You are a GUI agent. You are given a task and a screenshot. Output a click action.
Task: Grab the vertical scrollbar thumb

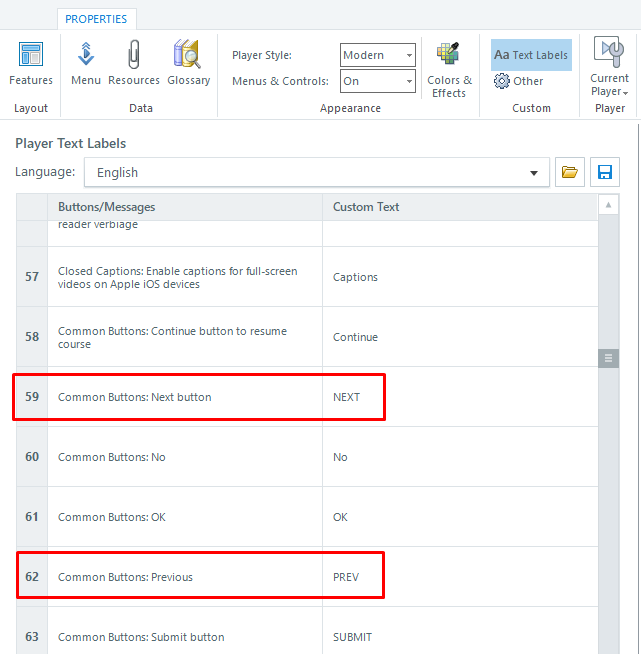click(608, 358)
